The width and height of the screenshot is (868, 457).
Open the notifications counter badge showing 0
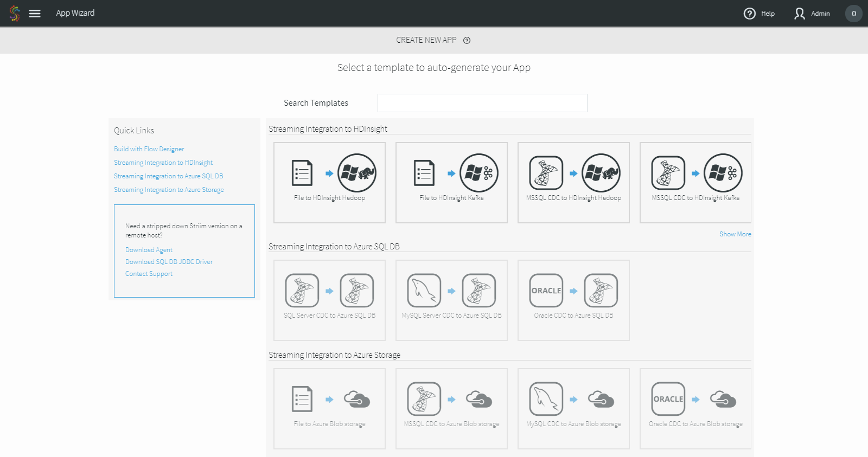click(x=854, y=14)
